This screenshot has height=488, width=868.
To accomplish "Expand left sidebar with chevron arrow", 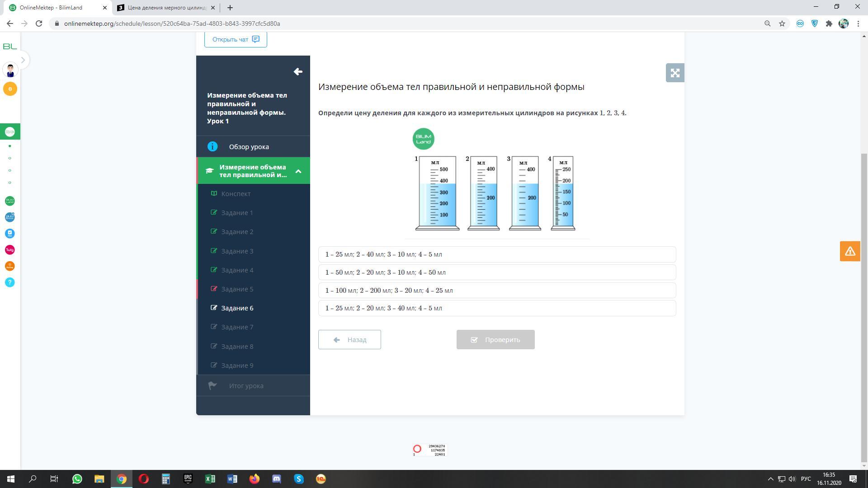I will pyautogui.click(x=23, y=60).
